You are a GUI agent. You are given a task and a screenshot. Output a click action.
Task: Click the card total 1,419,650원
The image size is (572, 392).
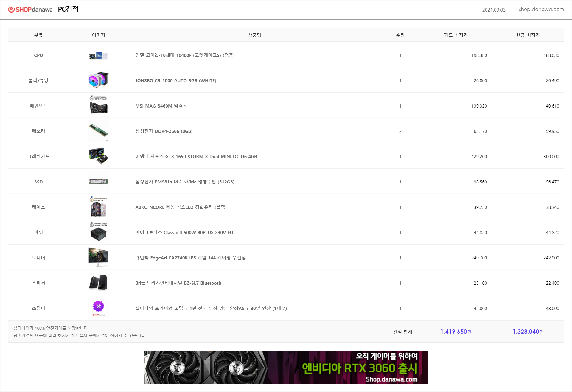coord(456,332)
